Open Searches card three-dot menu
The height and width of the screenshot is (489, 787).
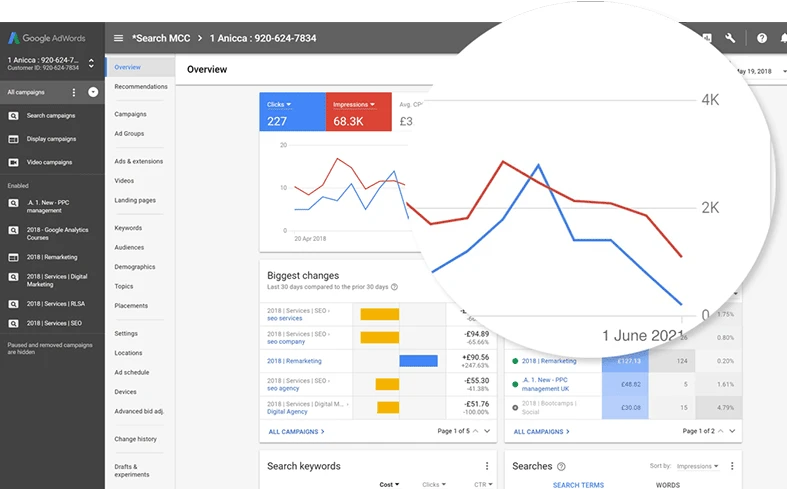[732, 466]
